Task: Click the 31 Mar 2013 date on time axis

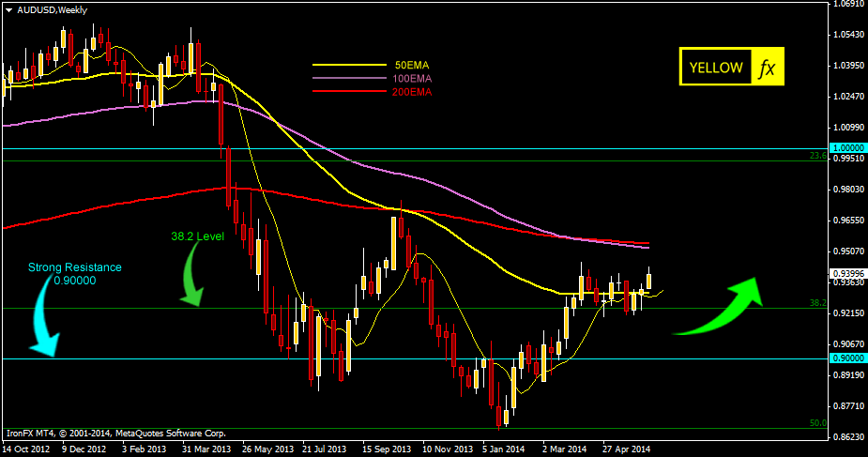Action: (x=206, y=449)
